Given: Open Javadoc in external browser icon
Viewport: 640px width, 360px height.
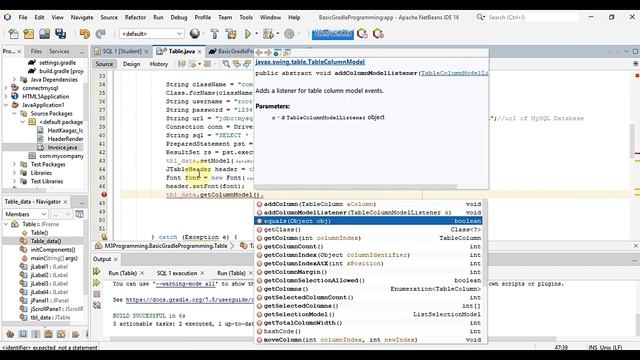Looking at the screenshot, I should tap(278, 53).
